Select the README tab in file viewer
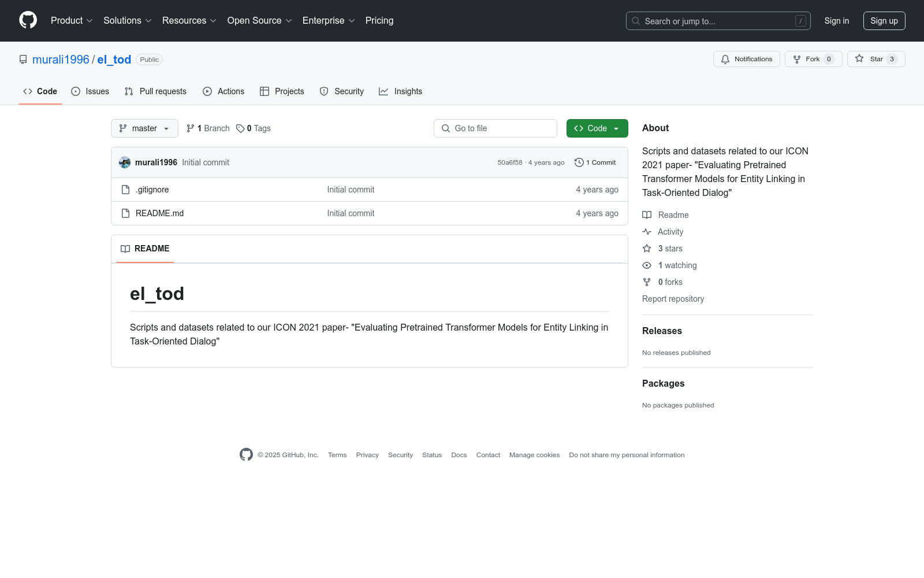The width and height of the screenshot is (924, 578). [x=145, y=249]
